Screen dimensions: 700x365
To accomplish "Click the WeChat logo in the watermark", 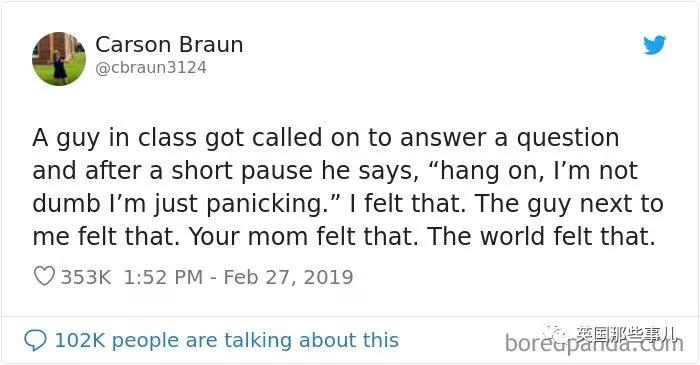I will tap(554, 333).
